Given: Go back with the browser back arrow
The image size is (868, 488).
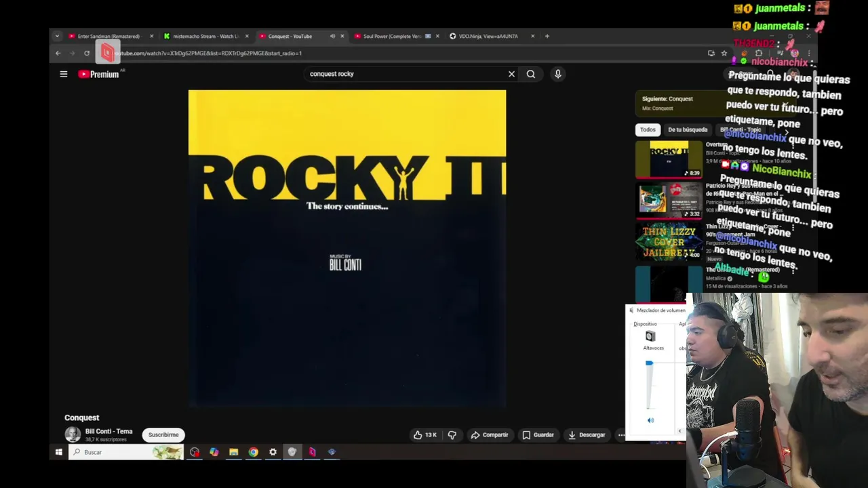Looking at the screenshot, I should click(x=58, y=53).
